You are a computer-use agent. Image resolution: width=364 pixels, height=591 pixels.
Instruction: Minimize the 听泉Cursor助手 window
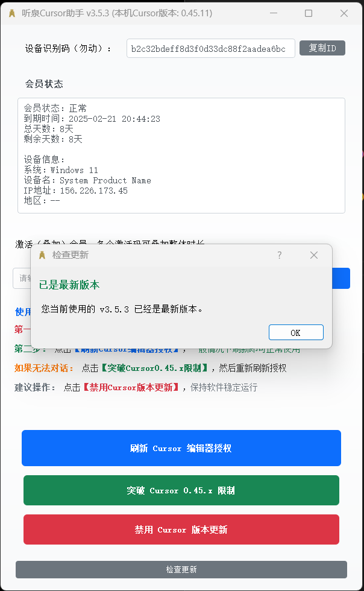point(274,13)
